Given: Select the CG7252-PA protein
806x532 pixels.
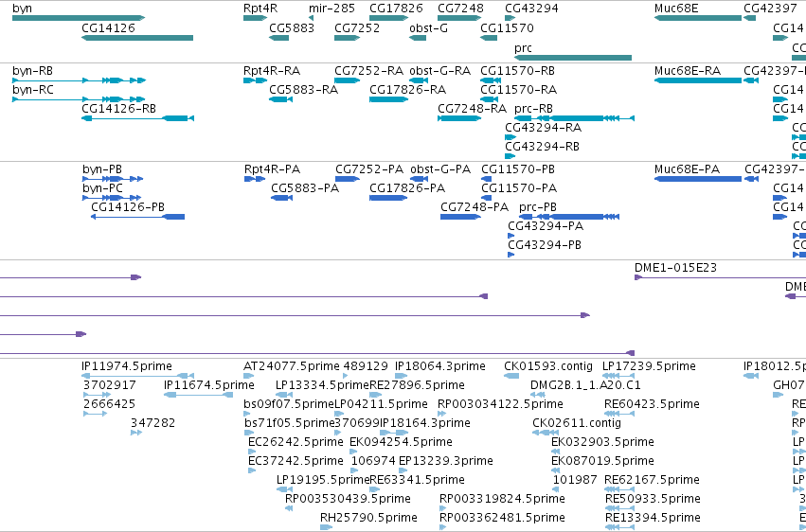Looking at the screenshot, I should point(348,179).
